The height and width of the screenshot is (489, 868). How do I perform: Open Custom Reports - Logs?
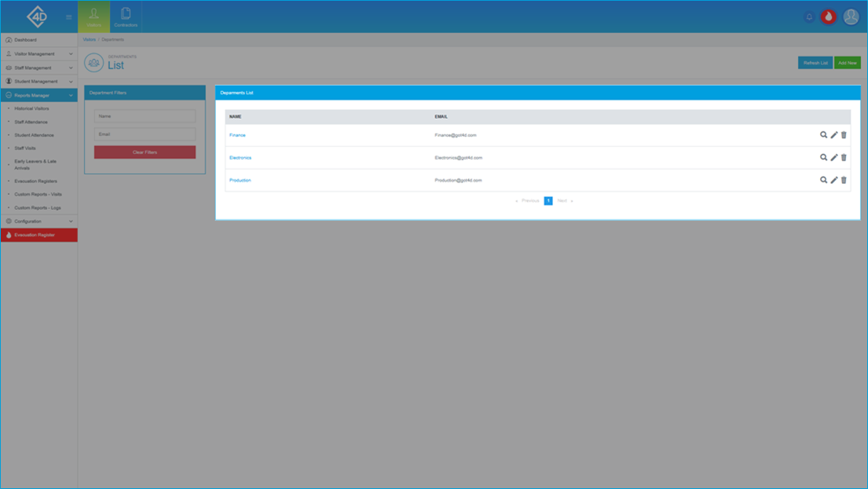tap(38, 208)
